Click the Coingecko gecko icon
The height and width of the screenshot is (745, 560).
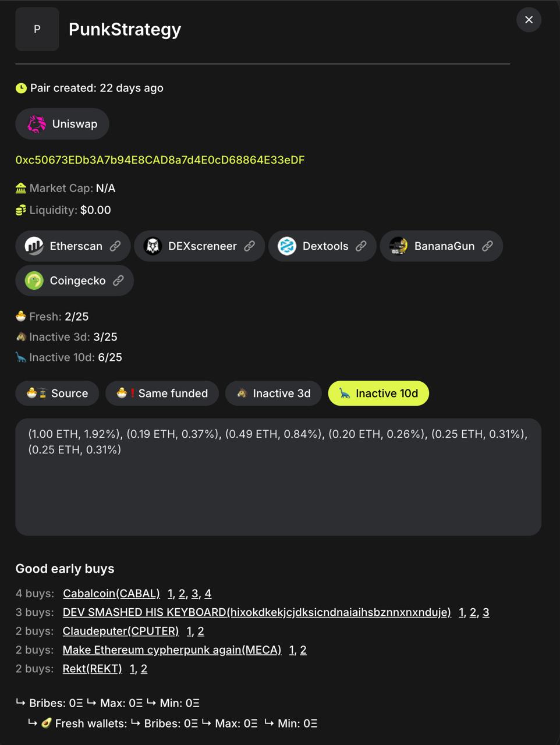34,281
